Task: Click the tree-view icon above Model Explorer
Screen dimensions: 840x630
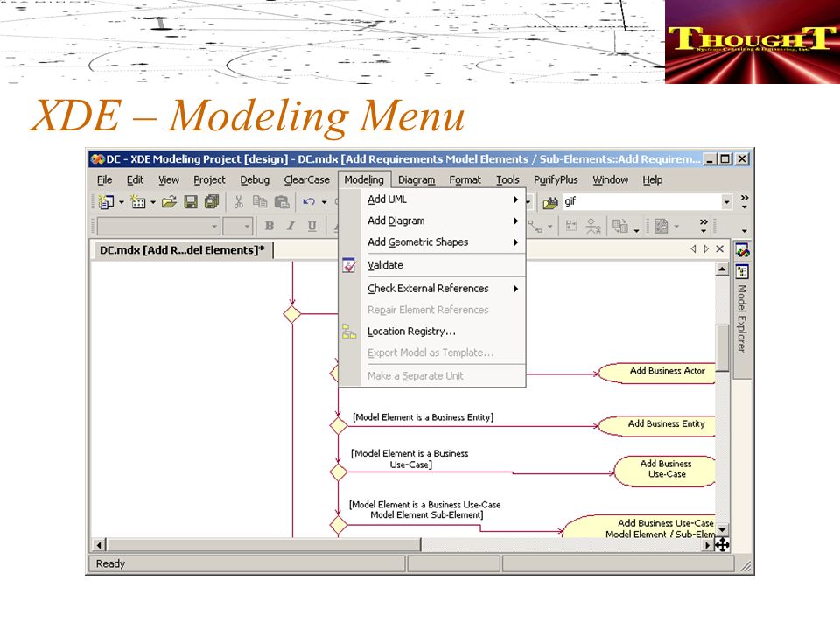Action: [742, 271]
